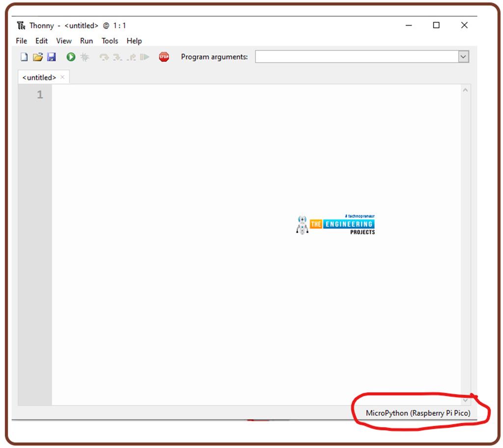The image size is (503, 448).
Task: Create a new file with toolbar icon
Action: pos(24,57)
